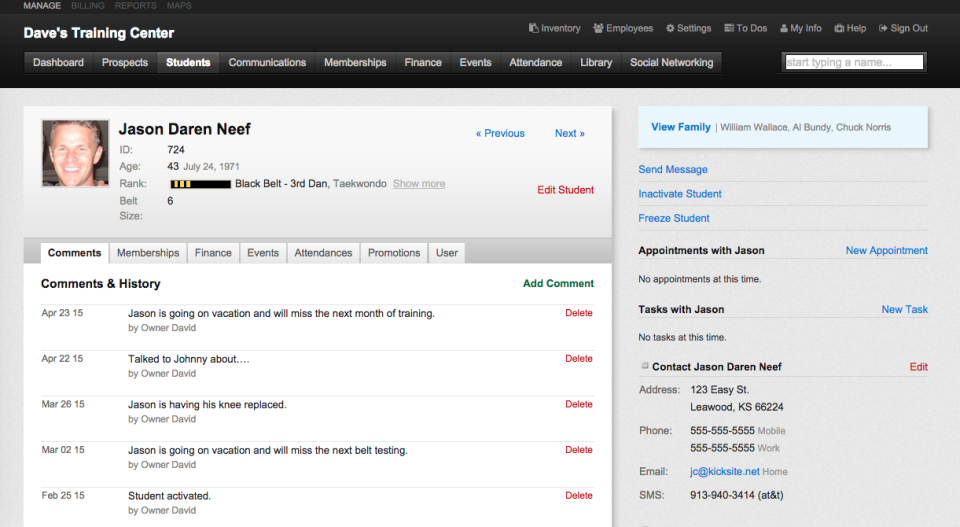Viewport: 960px width, 527px height.
Task: Delete the Talked to Johnny comment
Action: (x=579, y=359)
